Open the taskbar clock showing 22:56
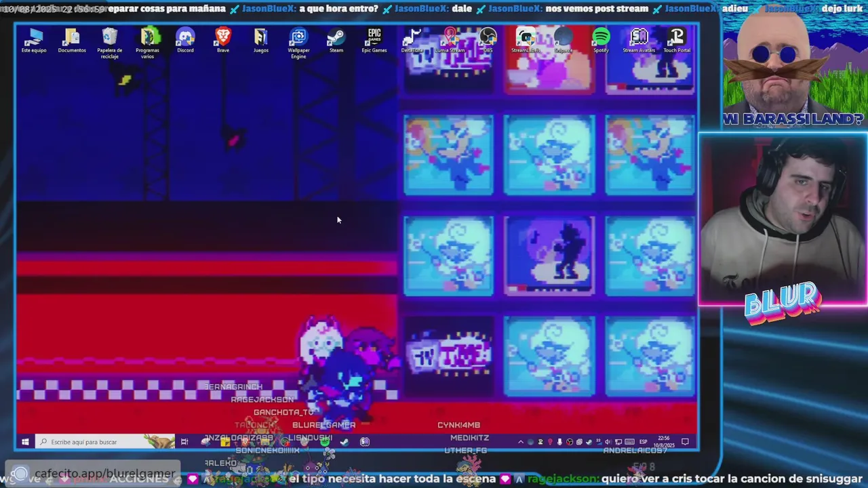 coord(665,442)
